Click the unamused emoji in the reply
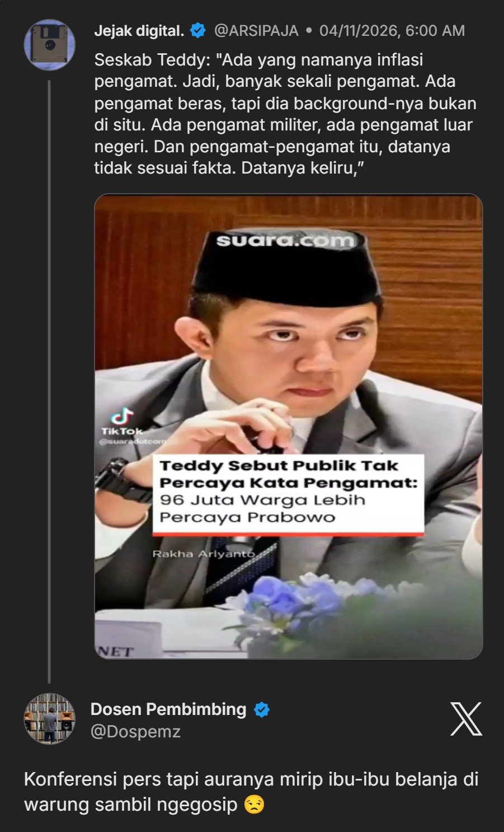The height and width of the screenshot is (832, 504). click(254, 805)
